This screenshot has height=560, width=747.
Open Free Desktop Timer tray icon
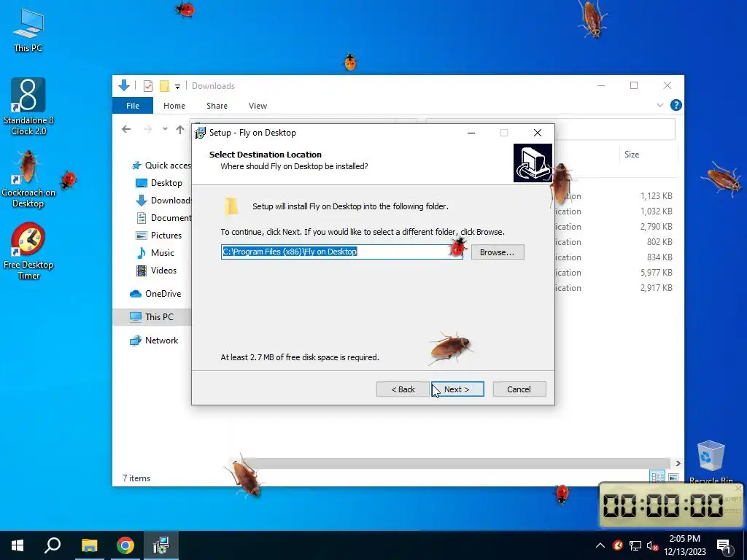(618, 545)
